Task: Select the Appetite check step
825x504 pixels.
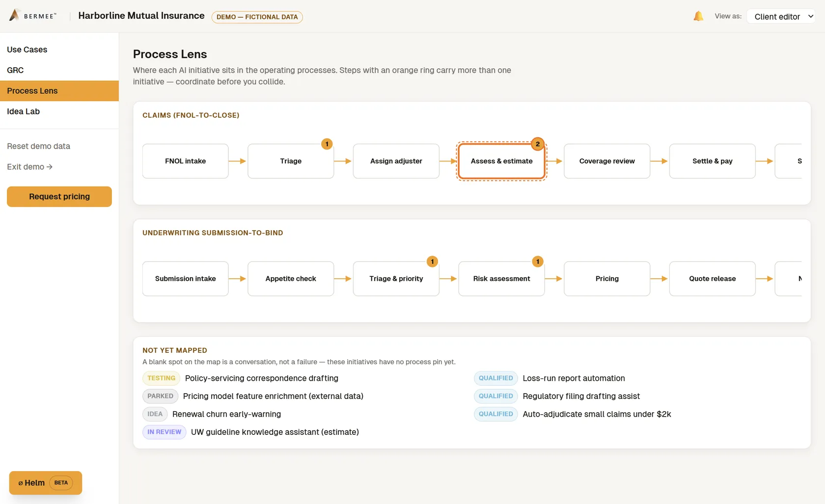Action: pos(291,279)
